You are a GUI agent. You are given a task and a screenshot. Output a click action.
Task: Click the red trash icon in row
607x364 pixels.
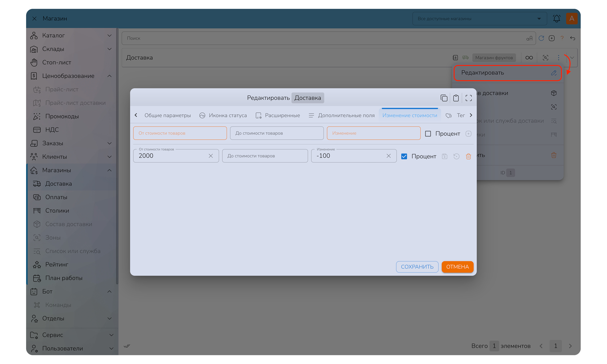[x=468, y=156]
